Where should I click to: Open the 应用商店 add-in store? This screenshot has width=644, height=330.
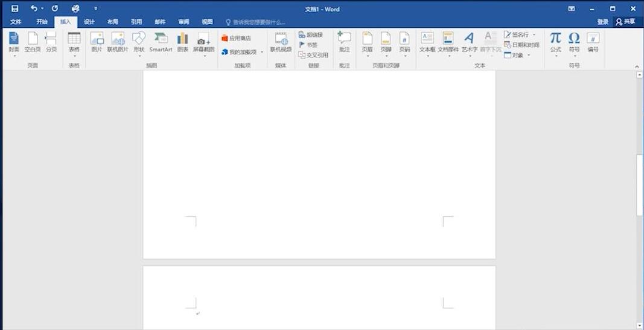point(236,38)
